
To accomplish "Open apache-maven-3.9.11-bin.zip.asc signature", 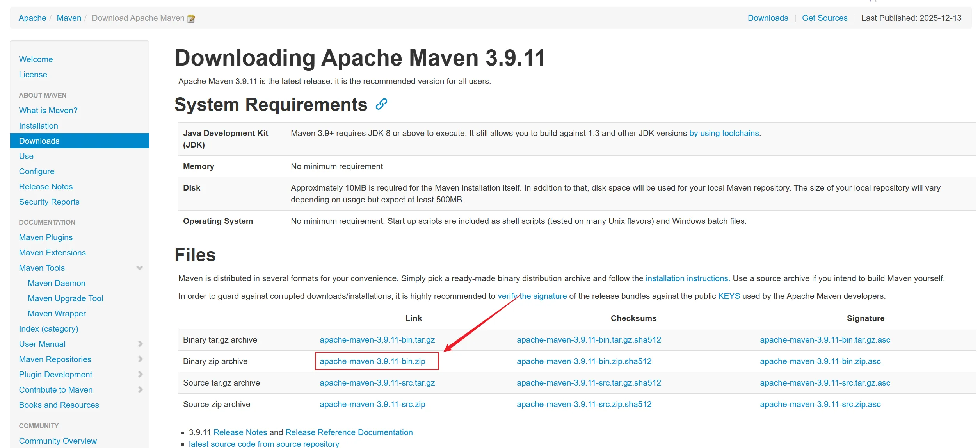I will click(820, 361).
